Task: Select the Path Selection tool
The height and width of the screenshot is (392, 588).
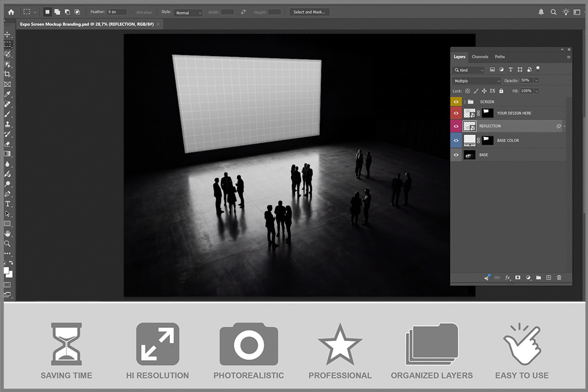Action: click(7, 214)
